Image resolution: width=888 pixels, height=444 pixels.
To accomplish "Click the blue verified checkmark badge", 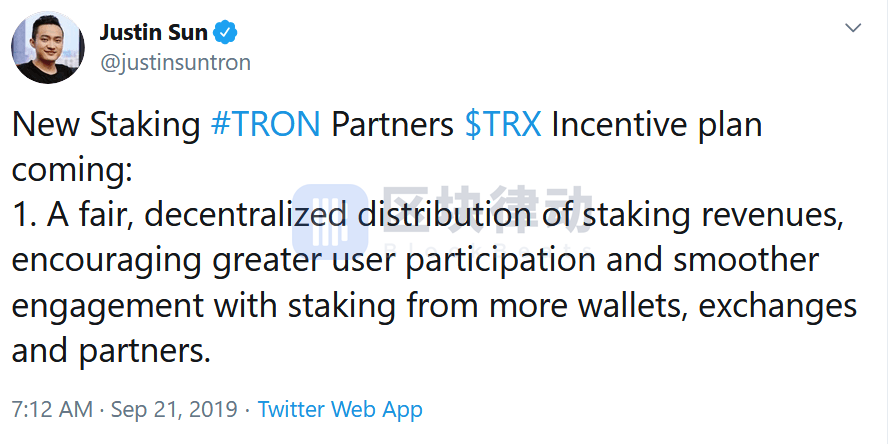I will pyautogui.click(x=225, y=33).
